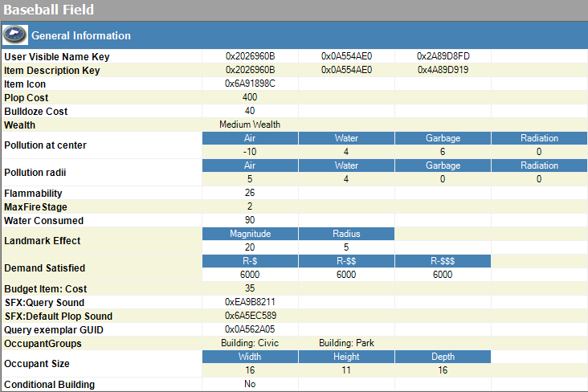Select the Conditional Building value No
This screenshot has height=392, width=588.
[x=250, y=384]
